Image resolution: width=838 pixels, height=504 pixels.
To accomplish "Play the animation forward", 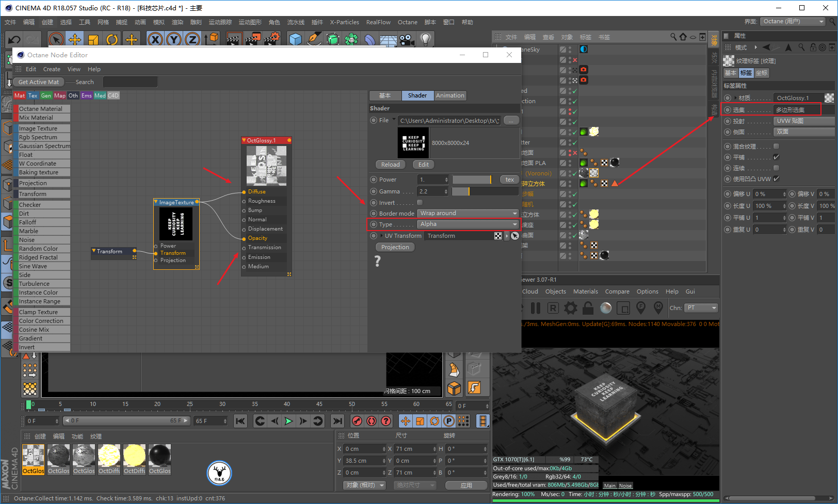I will 288,421.
